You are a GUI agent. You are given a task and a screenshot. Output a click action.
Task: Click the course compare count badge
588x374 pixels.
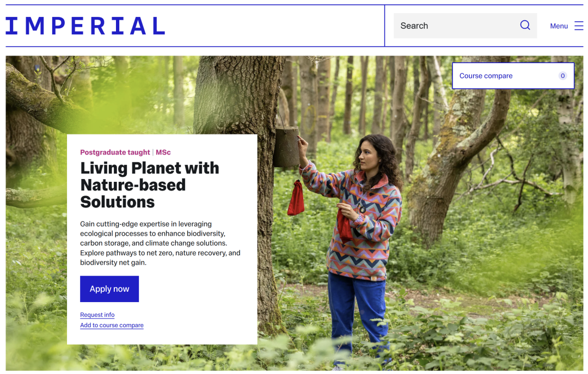pos(562,76)
